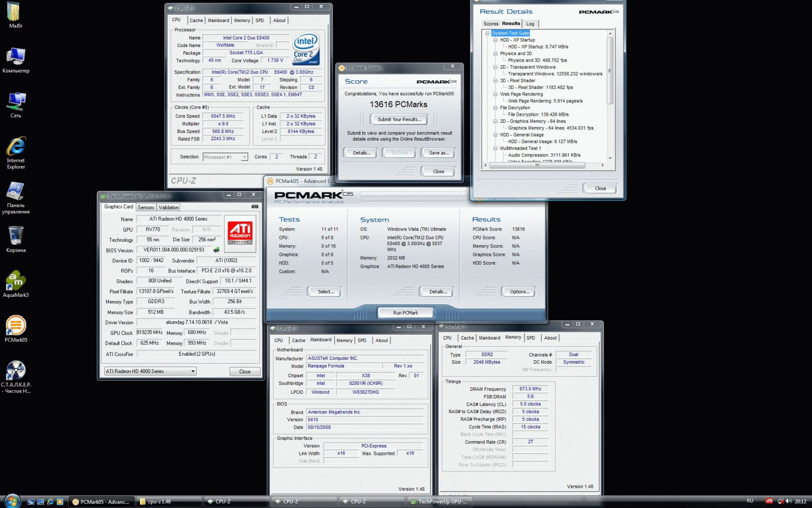Open the Cache tab in top CPU-Z window
The image size is (812, 508).
(x=196, y=21)
